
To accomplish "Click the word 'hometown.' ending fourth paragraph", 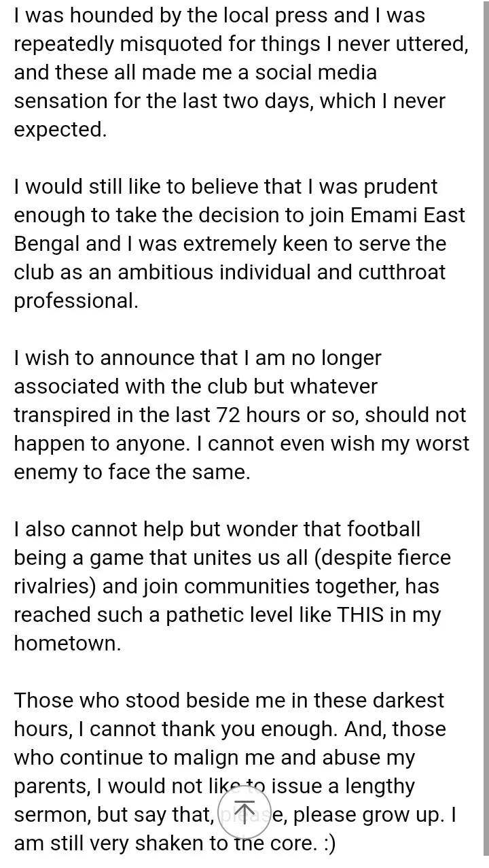I will 67,644.
